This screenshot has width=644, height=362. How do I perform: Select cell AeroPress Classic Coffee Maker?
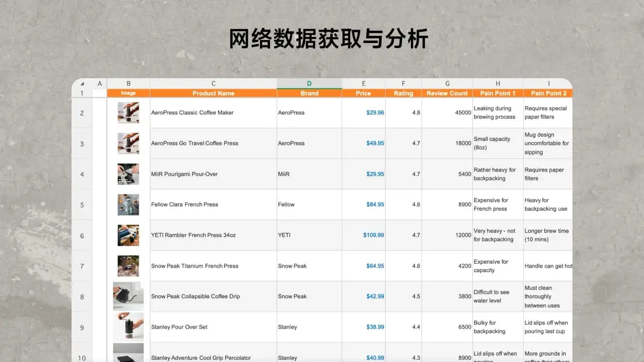tap(213, 112)
